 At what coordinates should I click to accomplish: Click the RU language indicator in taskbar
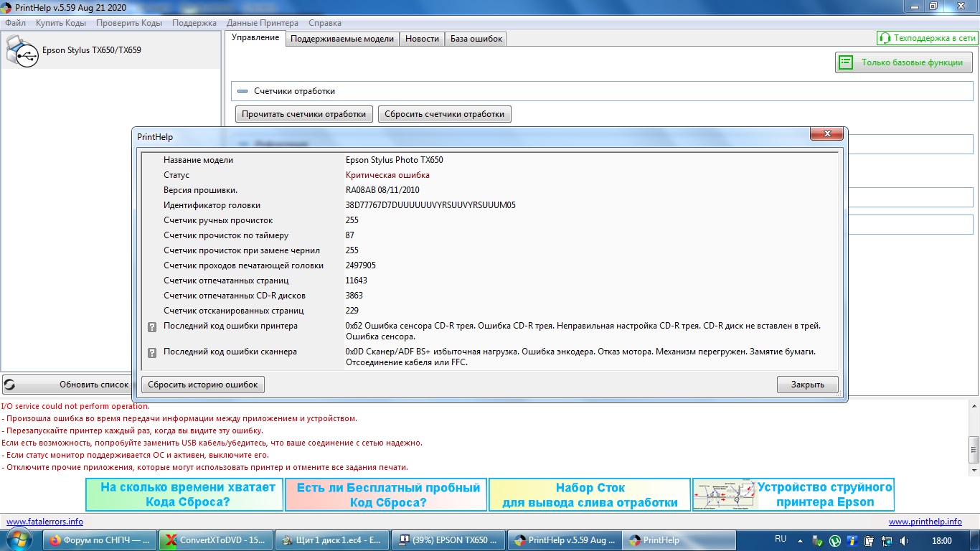781,539
